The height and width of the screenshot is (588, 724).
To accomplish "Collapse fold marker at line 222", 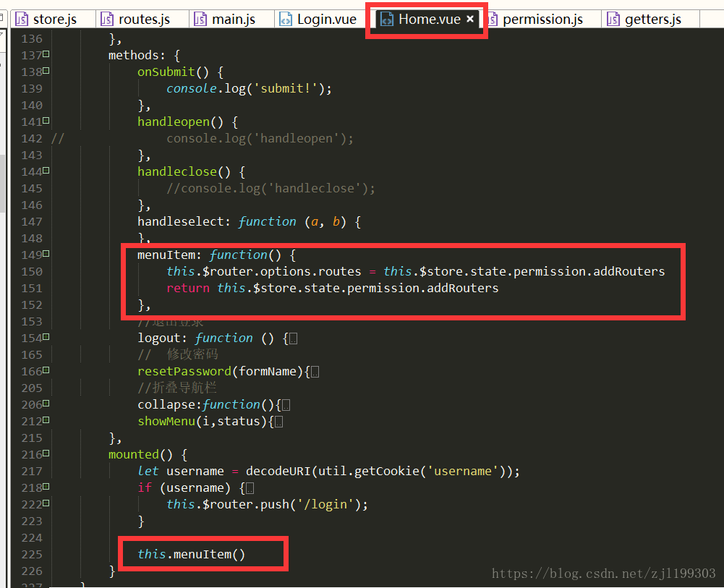I will click(x=46, y=503).
